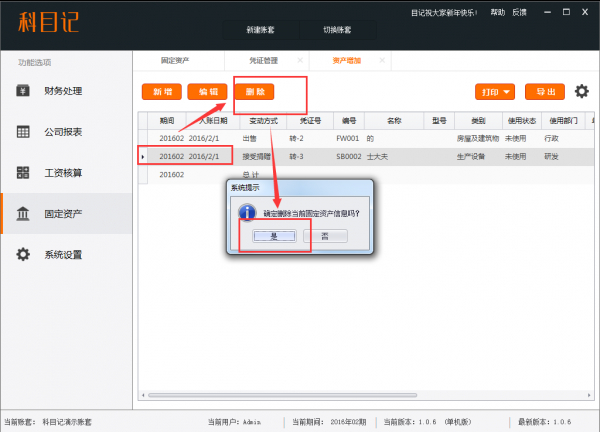This screenshot has height=432, width=600.
Task: Click the 导出 button
Action: pos(545,92)
